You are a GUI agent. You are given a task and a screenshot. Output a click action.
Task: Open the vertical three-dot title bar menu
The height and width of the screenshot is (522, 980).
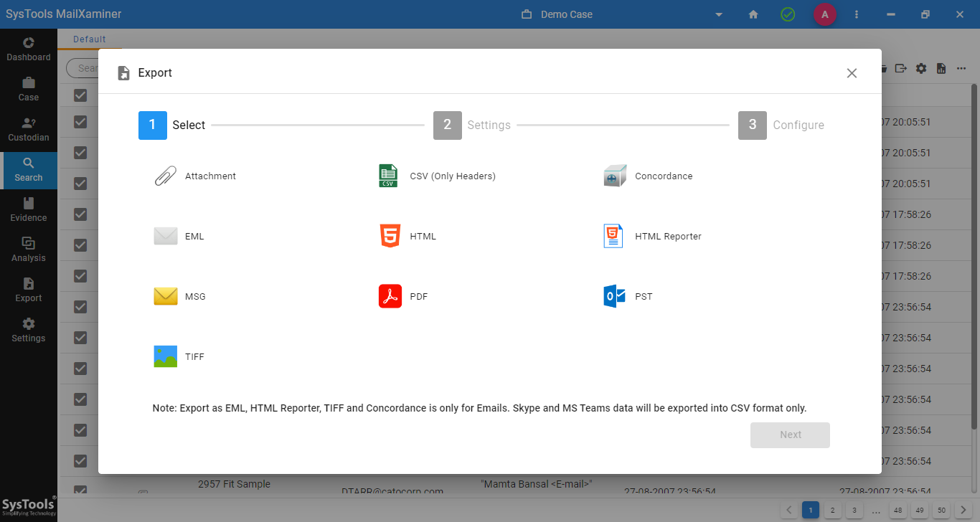pos(857,14)
